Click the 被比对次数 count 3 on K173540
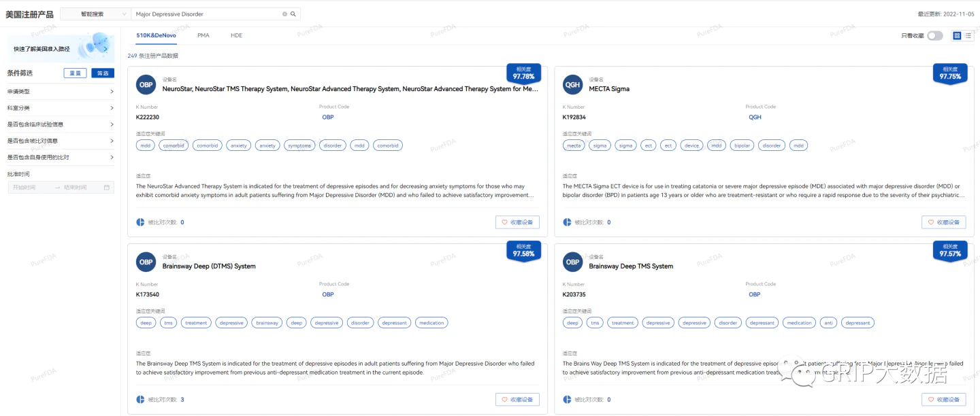Image resolution: width=980 pixels, height=416 pixels. pos(182,400)
